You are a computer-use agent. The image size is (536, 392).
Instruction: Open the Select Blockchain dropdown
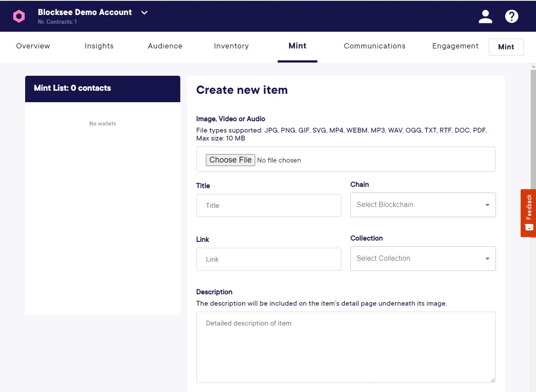coord(423,205)
